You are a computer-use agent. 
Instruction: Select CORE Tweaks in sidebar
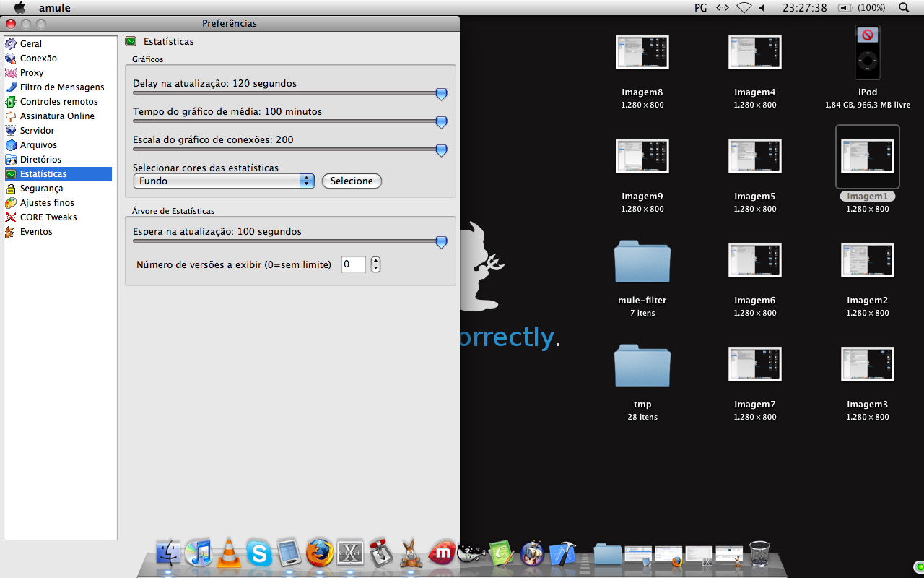[48, 217]
